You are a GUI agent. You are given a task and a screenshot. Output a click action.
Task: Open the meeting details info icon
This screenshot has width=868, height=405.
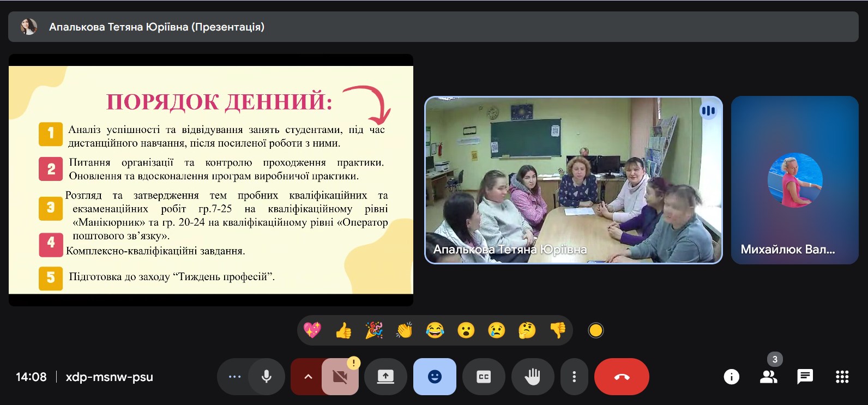(731, 377)
